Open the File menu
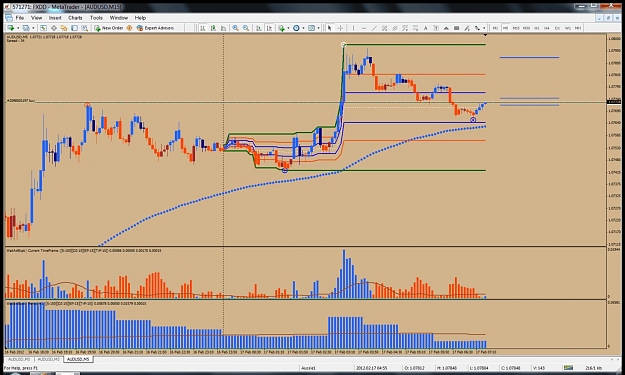 20,18
